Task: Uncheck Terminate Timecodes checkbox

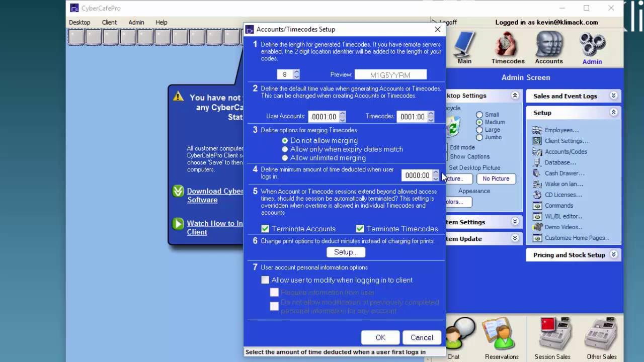Action: point(360,229)
